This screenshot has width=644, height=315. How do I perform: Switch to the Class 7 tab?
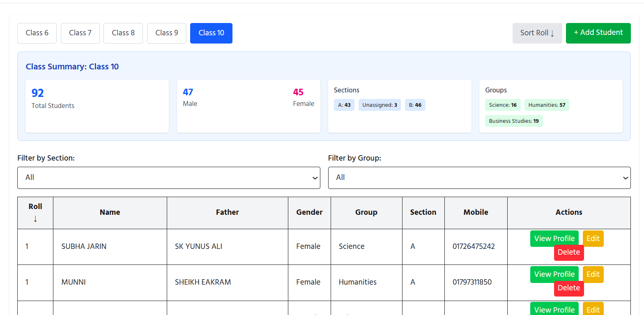[80, 33]
